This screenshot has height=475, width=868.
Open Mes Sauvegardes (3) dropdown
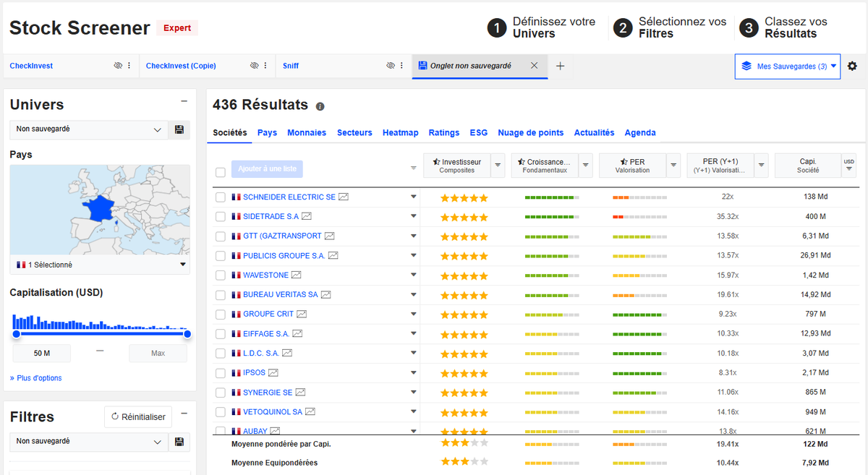[x=788, y=66]
